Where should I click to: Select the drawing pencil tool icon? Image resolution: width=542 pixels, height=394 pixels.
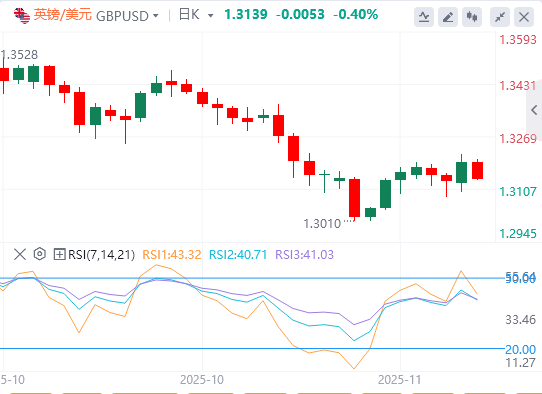[x=448, y=17]
